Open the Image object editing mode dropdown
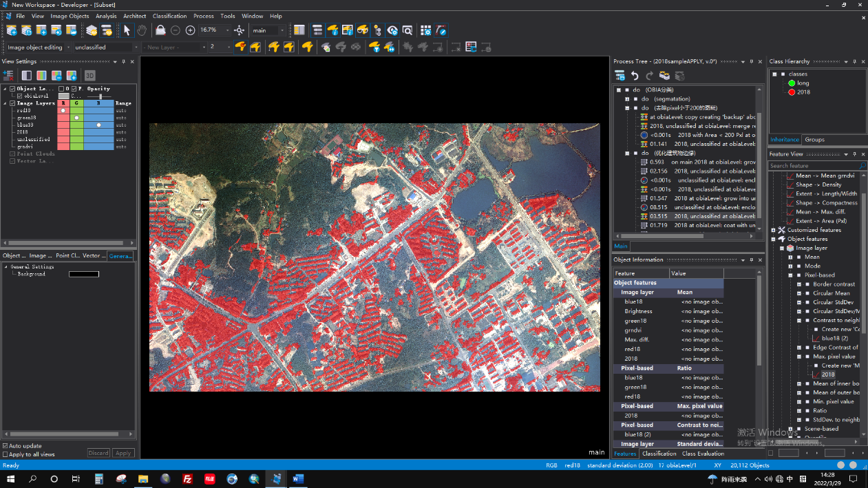The height and width of the screenshot is (488, 868). (67, 47)
